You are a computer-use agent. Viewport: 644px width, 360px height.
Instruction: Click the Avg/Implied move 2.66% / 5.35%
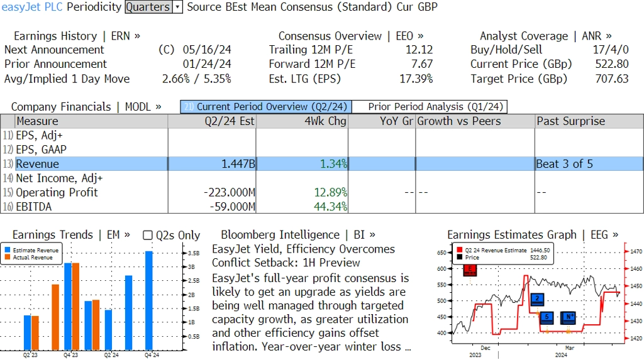[x=197, y=79]
